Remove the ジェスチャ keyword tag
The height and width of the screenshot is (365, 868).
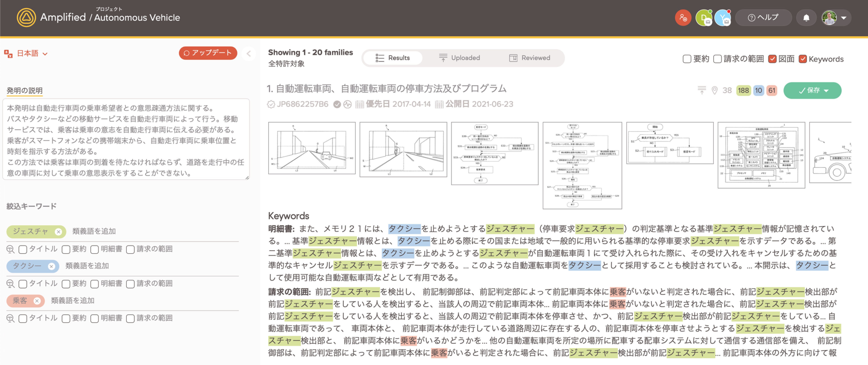click(59, 232)
